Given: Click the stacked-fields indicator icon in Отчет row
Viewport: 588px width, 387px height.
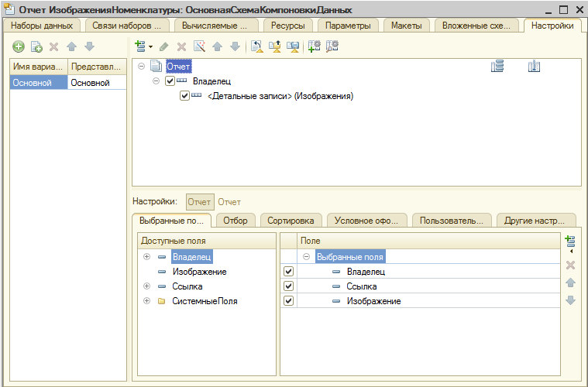Looking at the screenshot, I should click(497, 67).
